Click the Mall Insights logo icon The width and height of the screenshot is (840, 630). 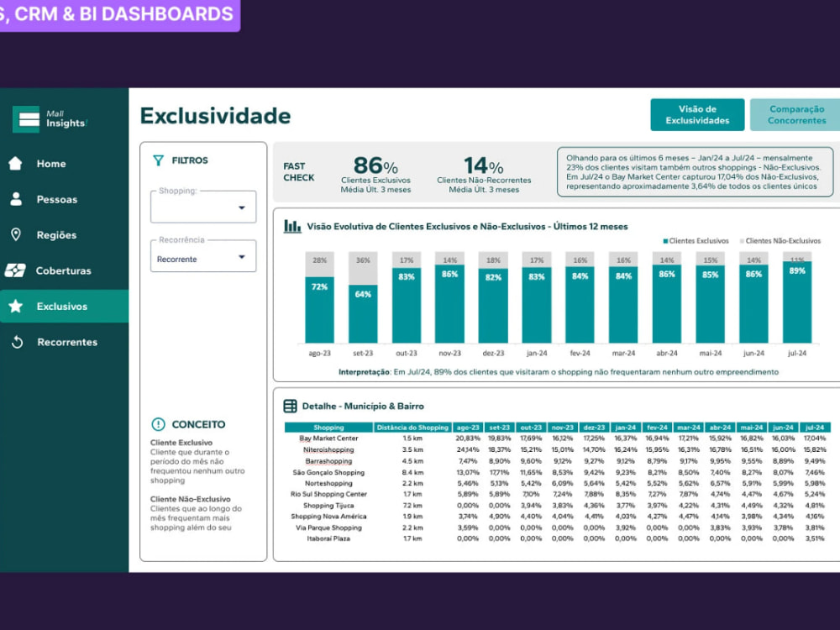coord(26,119)
